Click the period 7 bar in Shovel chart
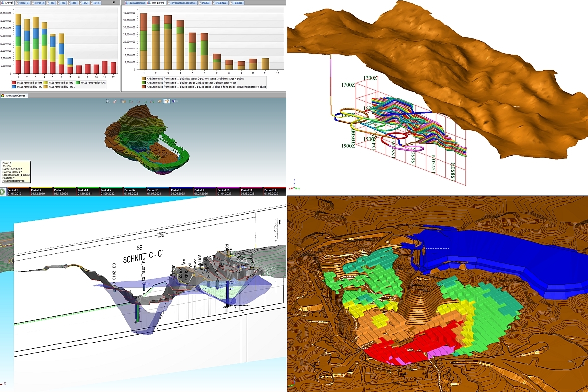This screenshot has height=392, width=588. [x=70, y=66]
